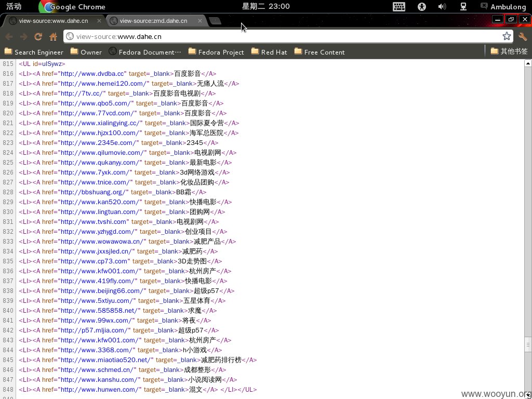
Task: Click the http://www.dvdba.cc link
Action: pos(92,74)
